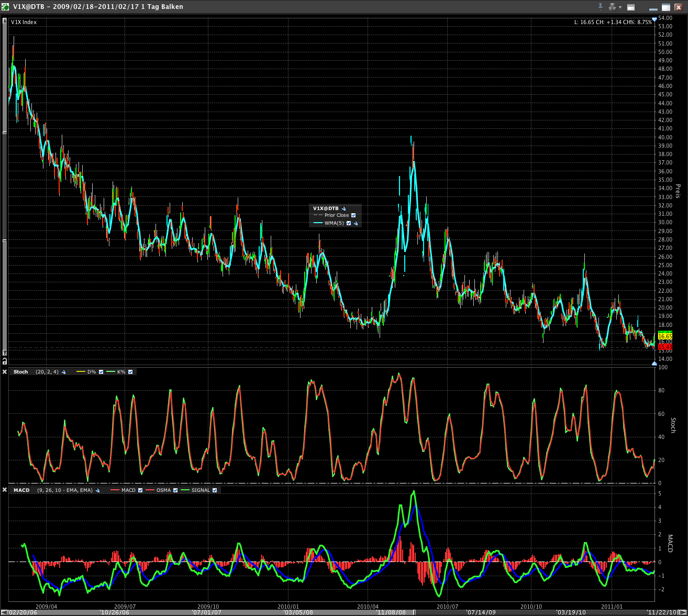Viewport: 688px width, 616px height.
Task: Click Stoch parameters (20, 2, 4)
Action: pos(47,372)
